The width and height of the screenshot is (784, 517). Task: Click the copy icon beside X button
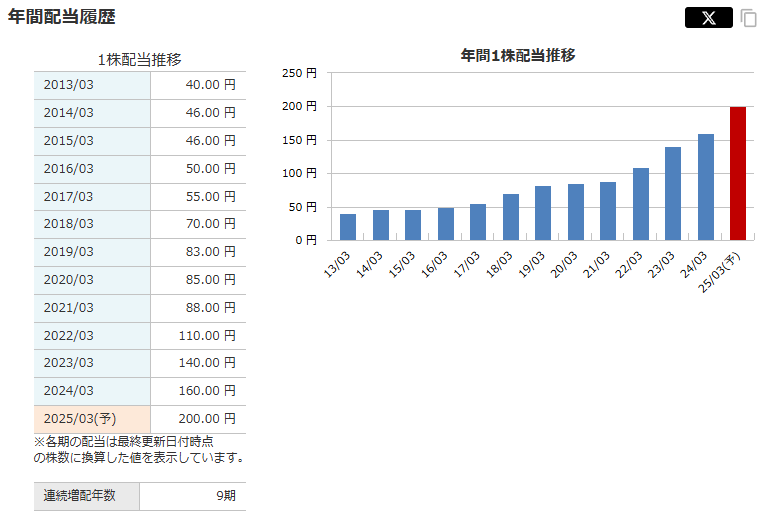click(x=749, y=18)
